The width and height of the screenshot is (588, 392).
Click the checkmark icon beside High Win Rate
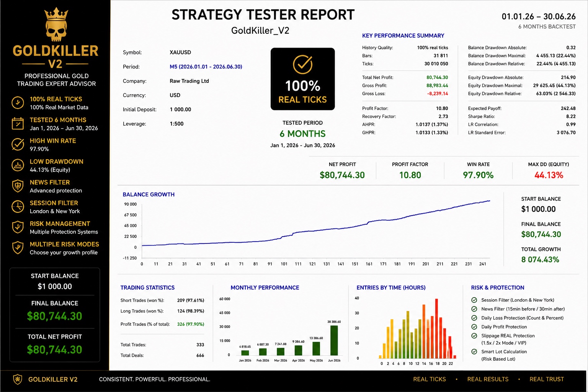(x=18, y=144)
